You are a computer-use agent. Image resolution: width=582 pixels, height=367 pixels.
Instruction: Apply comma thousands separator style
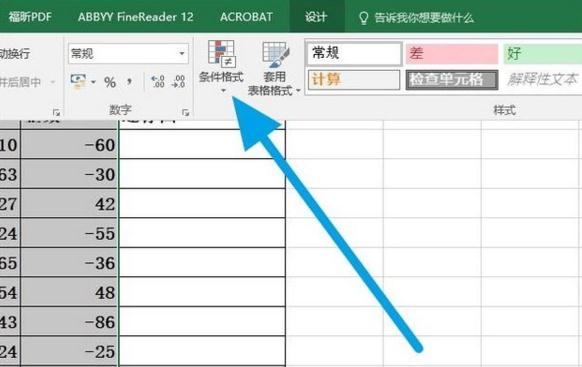click(x=129, y=81)
